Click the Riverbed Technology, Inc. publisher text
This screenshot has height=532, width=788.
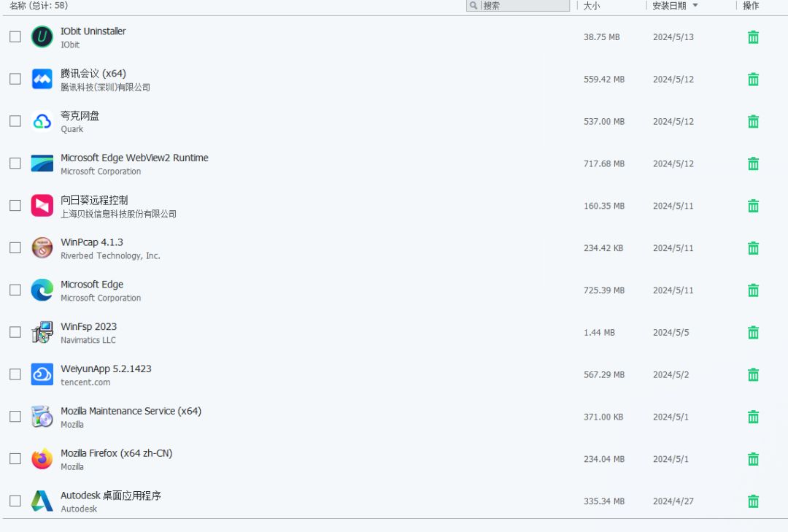tap(110, 256)
